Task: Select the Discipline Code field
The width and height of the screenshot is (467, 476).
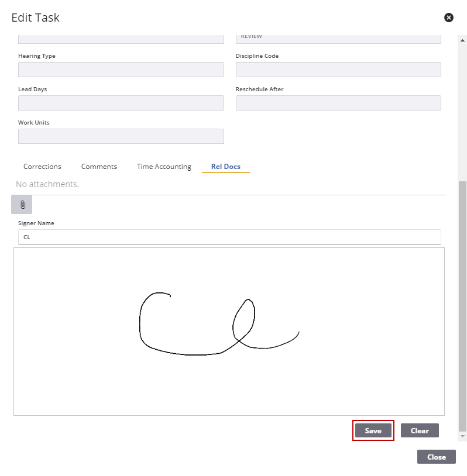Action: (338, 70)
